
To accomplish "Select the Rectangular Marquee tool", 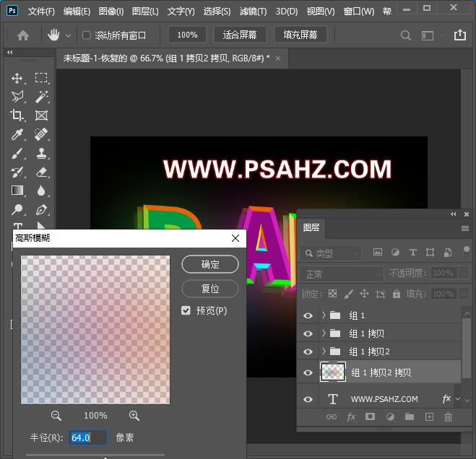I will point(41,78).
